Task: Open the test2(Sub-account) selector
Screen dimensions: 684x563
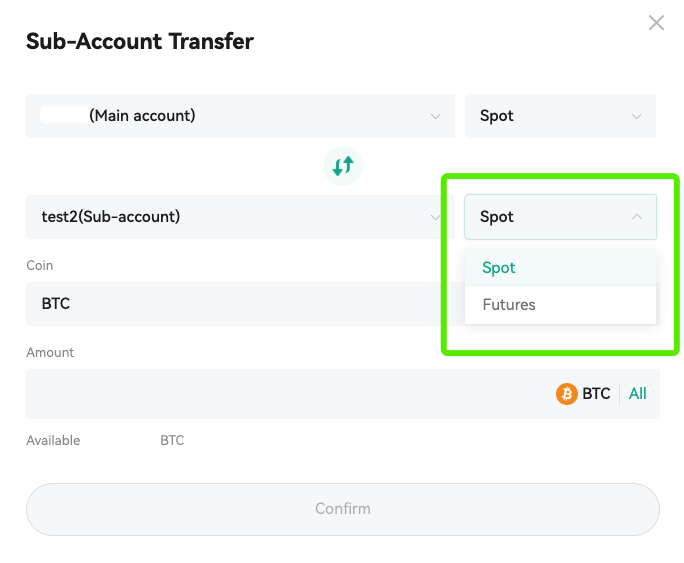Action: point(240,217)
